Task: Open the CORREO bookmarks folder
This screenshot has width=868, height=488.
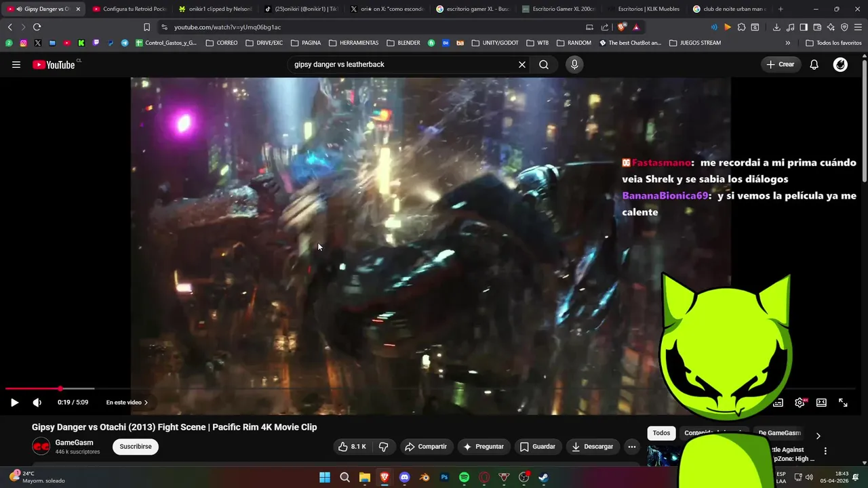Action: click(222, 43)
